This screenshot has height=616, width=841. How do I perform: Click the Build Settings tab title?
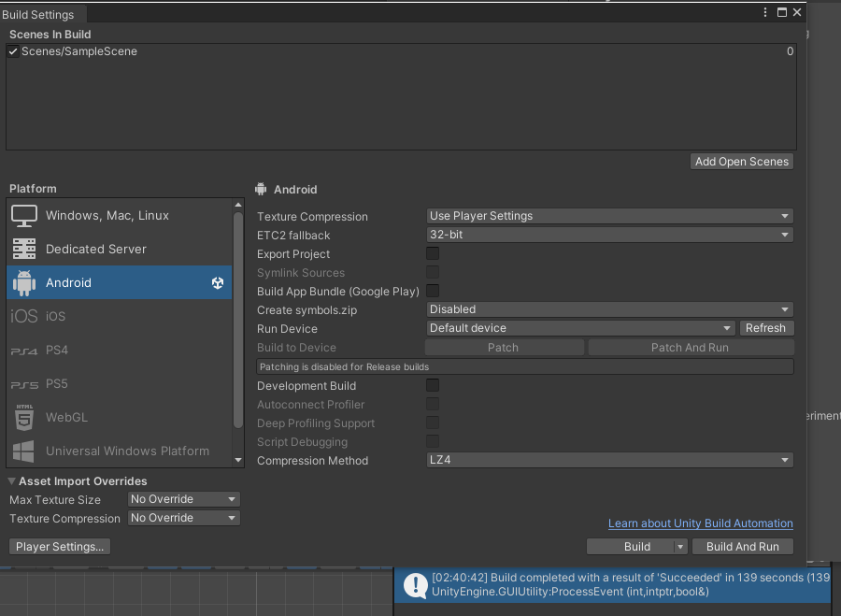tap(38, 14)
